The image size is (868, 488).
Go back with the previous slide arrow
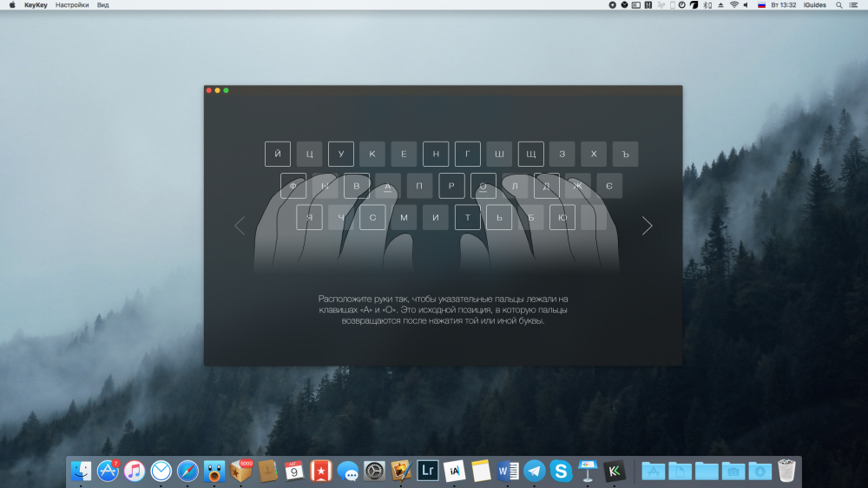tap(240, 226)
